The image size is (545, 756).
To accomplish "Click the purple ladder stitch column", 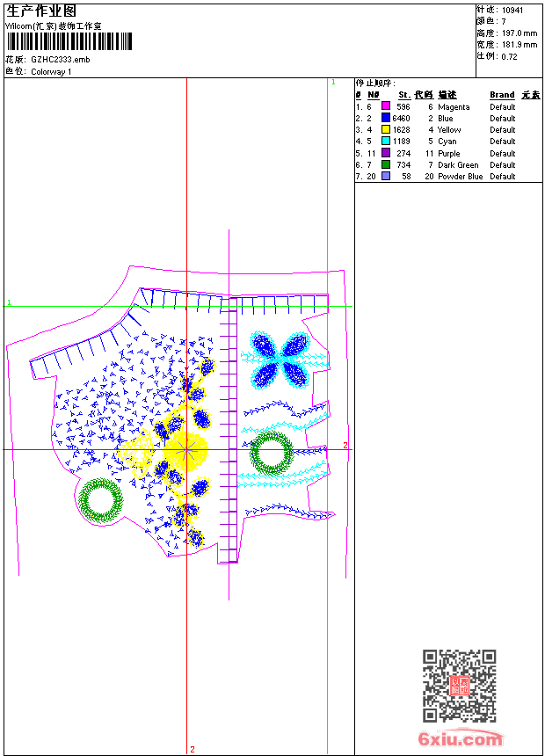I will click(229, 430).
